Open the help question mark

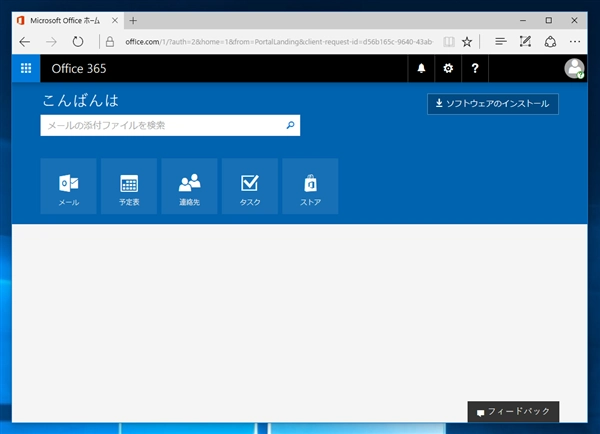click(x=475, y=69)
